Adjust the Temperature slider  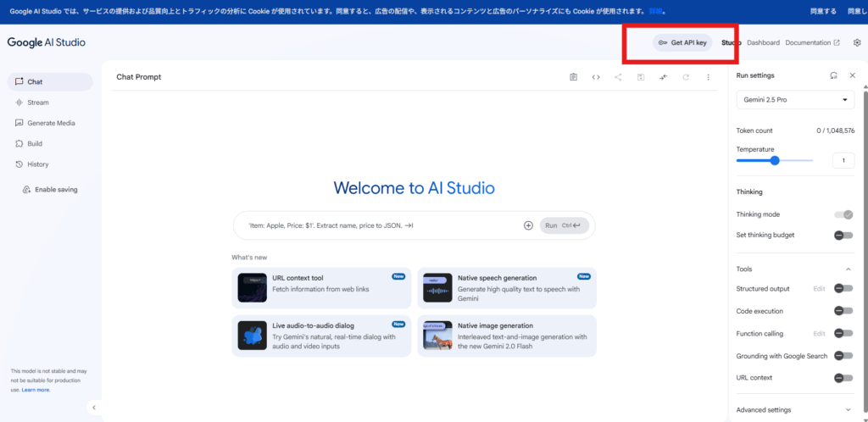click(x=775, y=160)
